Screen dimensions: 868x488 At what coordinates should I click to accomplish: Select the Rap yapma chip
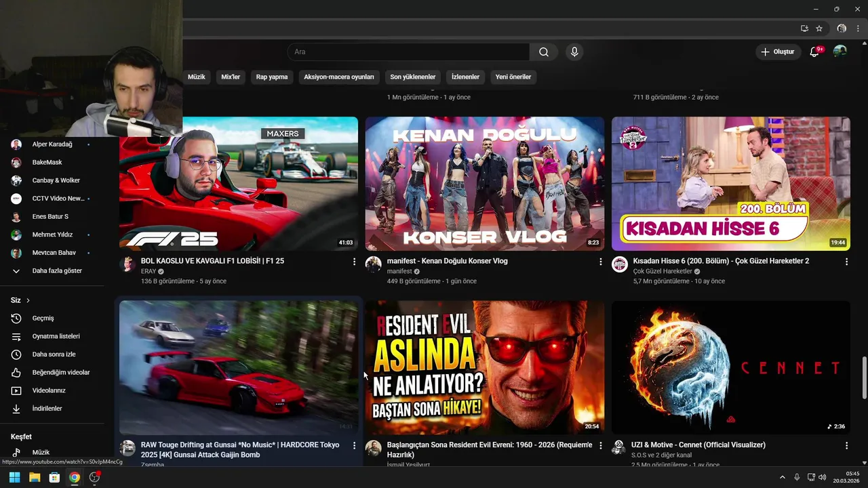tap(272, 77)
